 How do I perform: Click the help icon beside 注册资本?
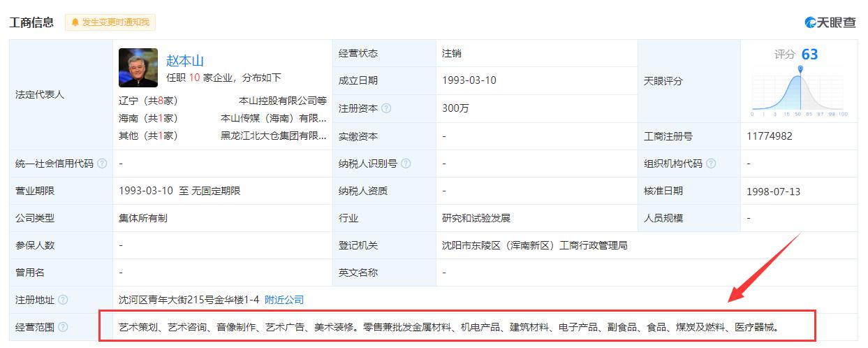click(x=386, y=108)
